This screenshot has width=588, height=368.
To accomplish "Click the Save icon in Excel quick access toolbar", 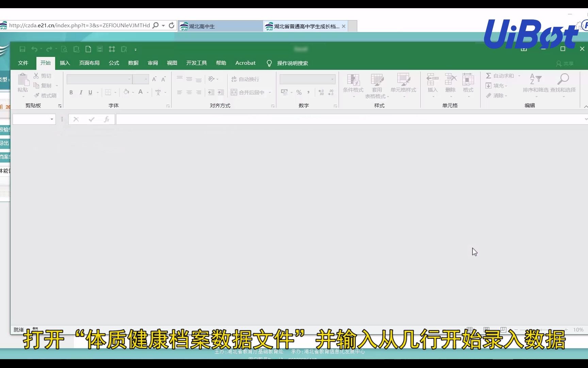I will pos(22,49).
